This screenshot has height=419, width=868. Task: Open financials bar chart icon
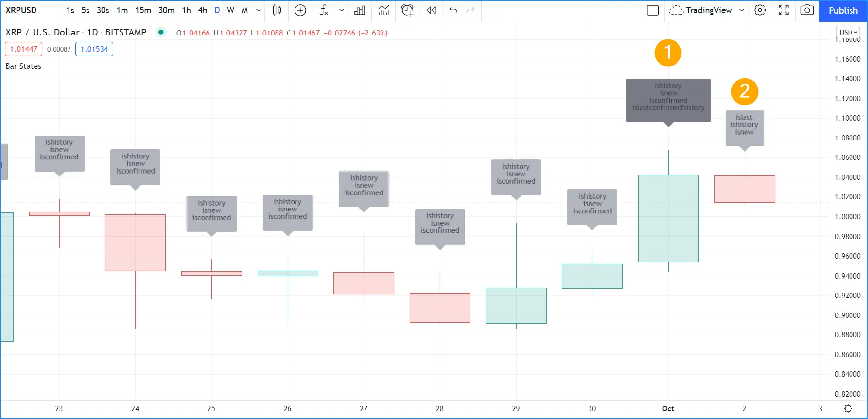pos(360,10)
